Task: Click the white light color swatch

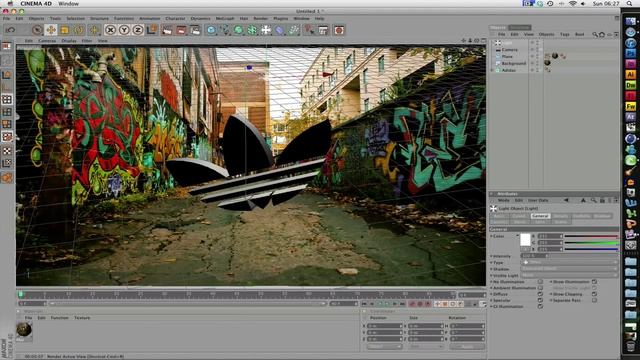Action: tap(525, 240)
